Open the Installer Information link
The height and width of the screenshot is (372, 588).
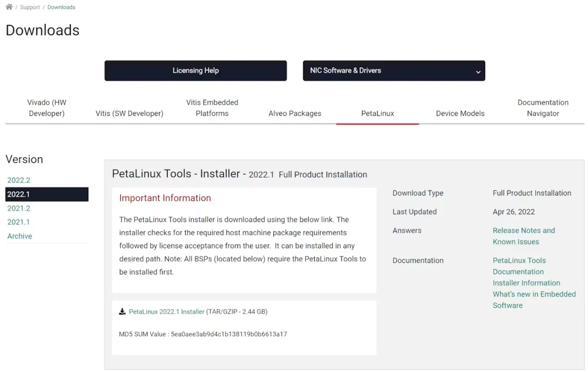tap(526, 283)
